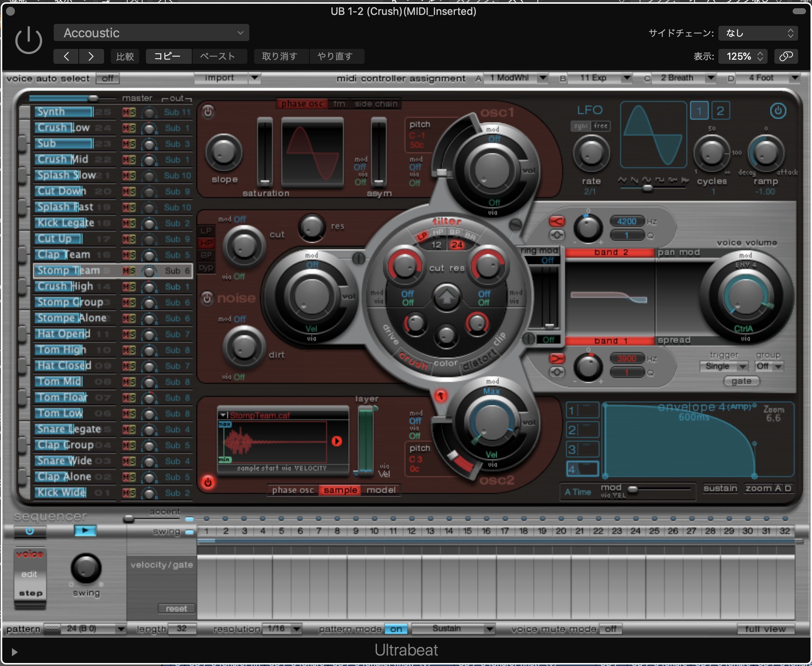This screenshot has height=666, width=812.
Task: Click the sequencer swing knob
Action: click(86, 568)
